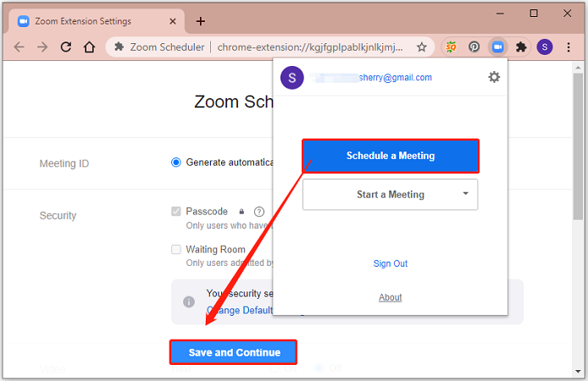The height and width of the screenshot is (381, 588).
Task: Open Chrome's three-dot menu
Action: click(569, 47)
